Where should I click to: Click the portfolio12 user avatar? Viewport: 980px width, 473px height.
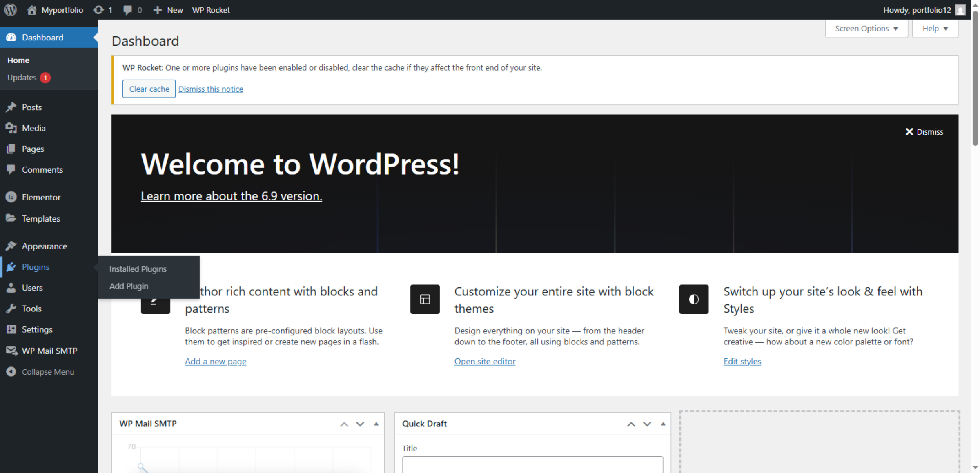pyautogui.click(x=960, y=10)
